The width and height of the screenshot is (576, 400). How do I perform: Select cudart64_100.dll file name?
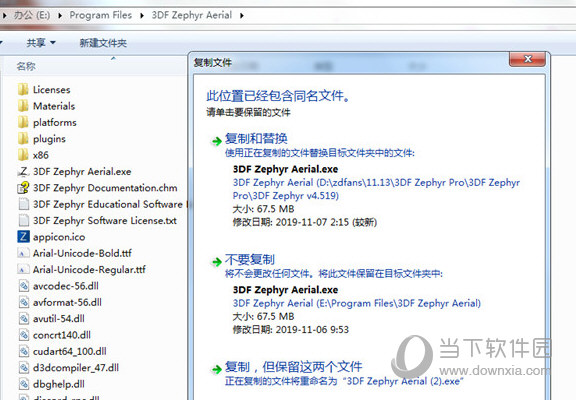point(70,351)
